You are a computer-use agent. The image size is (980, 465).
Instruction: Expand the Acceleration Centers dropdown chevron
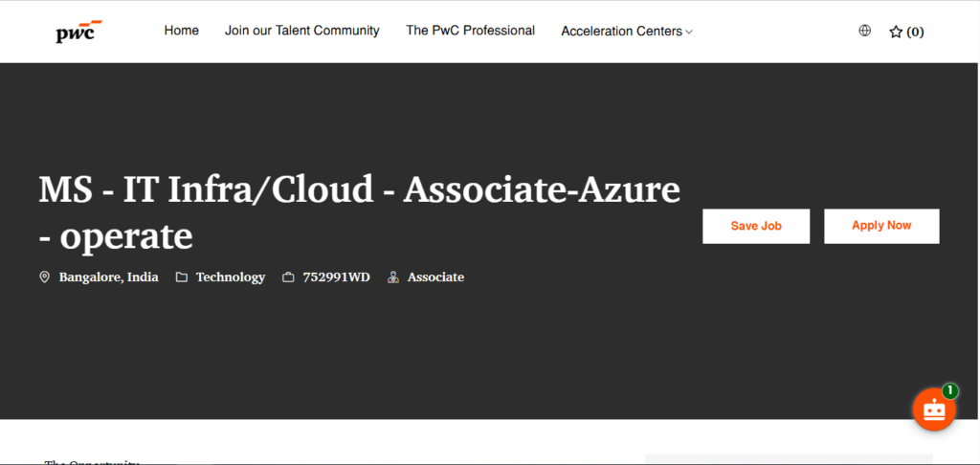point(689,32)
